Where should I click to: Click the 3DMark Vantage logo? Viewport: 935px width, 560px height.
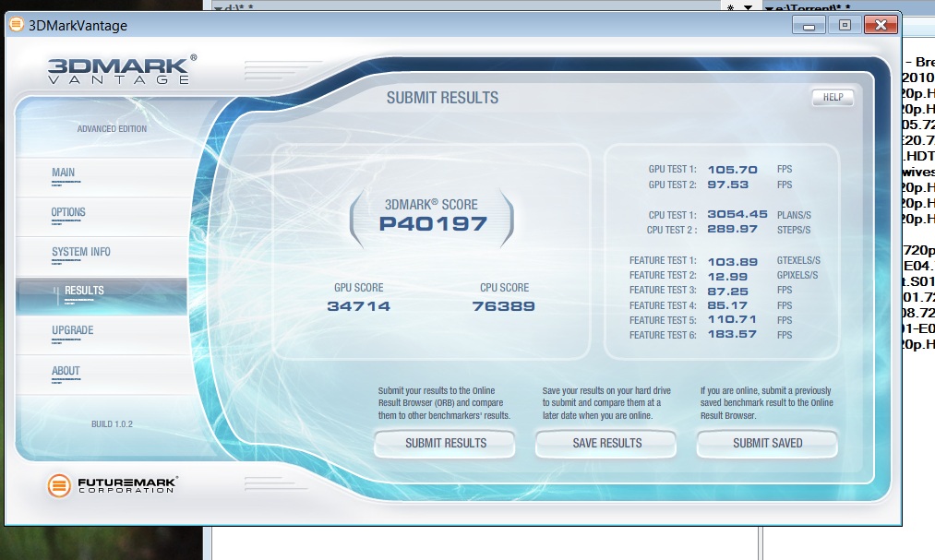122,70
